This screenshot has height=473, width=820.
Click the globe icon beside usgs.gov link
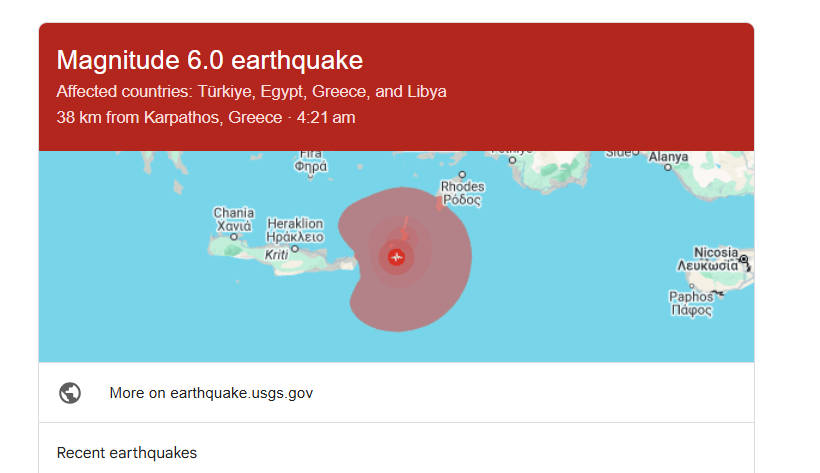click(70, 393)
